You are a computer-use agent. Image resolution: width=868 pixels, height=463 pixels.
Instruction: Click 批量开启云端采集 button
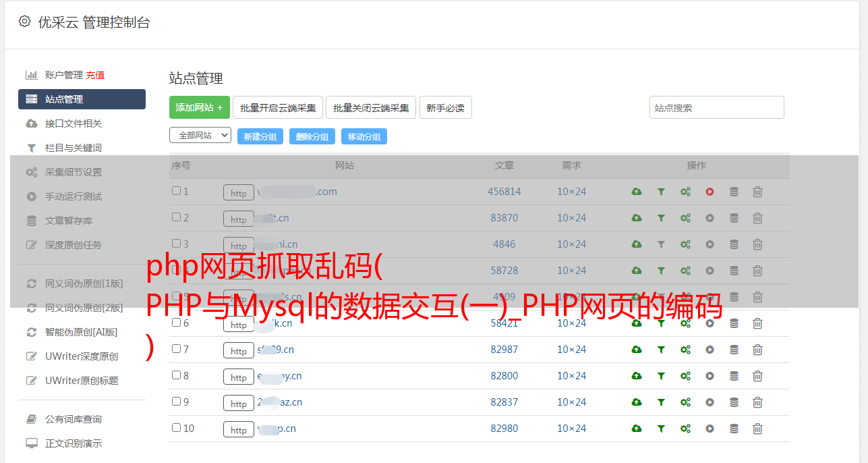[x=278, y=107]
